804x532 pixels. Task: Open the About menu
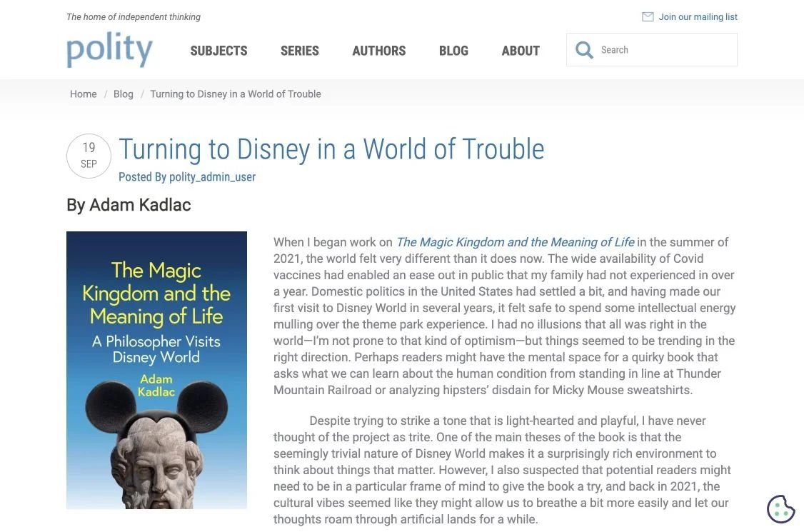coord(521,51)
